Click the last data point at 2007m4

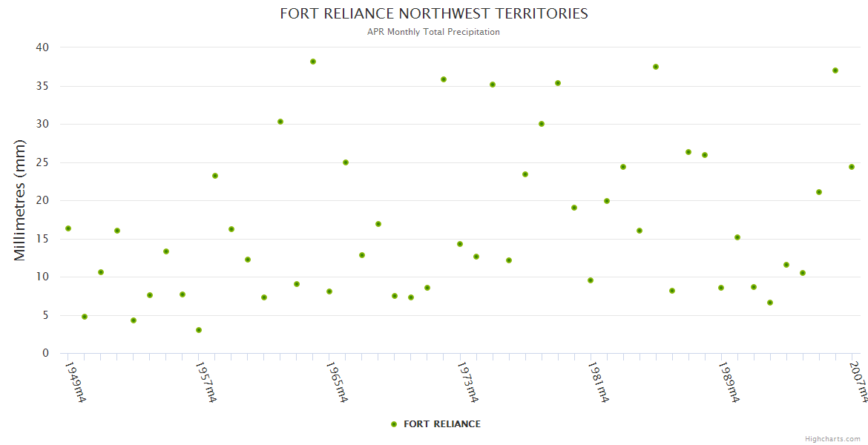point(852,167)
